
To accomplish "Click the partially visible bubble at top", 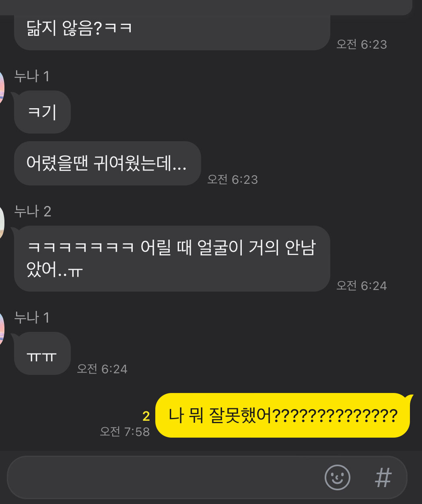I will (x=206, y=7).
